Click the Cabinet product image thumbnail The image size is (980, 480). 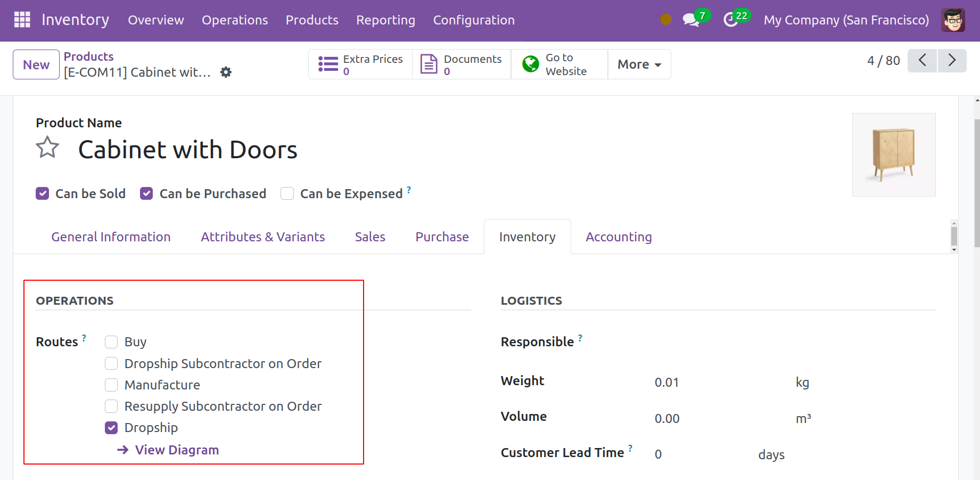tap(893, 154)
